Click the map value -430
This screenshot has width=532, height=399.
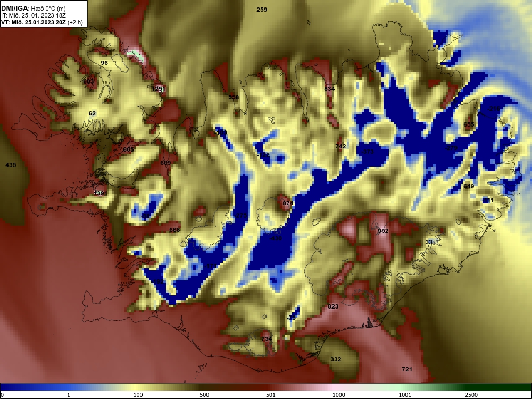(x=276, y=238)
